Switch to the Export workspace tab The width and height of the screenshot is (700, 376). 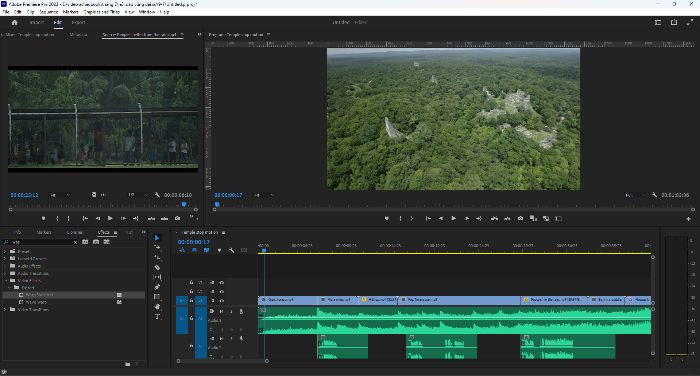coord(78,22)
